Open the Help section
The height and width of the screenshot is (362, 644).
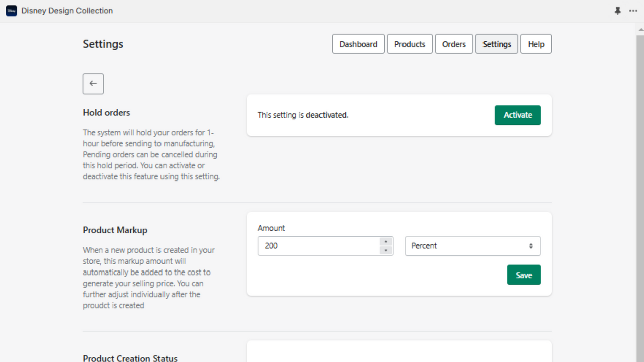pyautogui.click(x=536, y=44)
